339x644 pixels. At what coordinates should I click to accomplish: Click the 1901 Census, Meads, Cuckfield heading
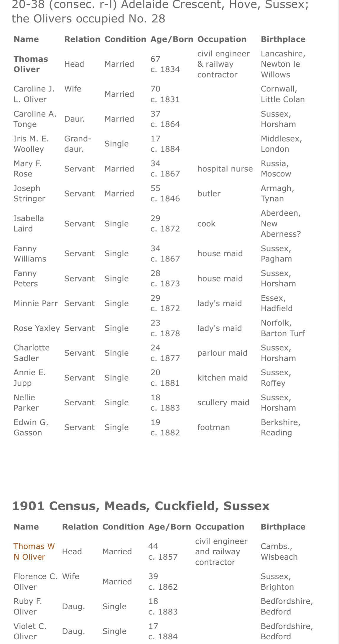click(141, 506)
